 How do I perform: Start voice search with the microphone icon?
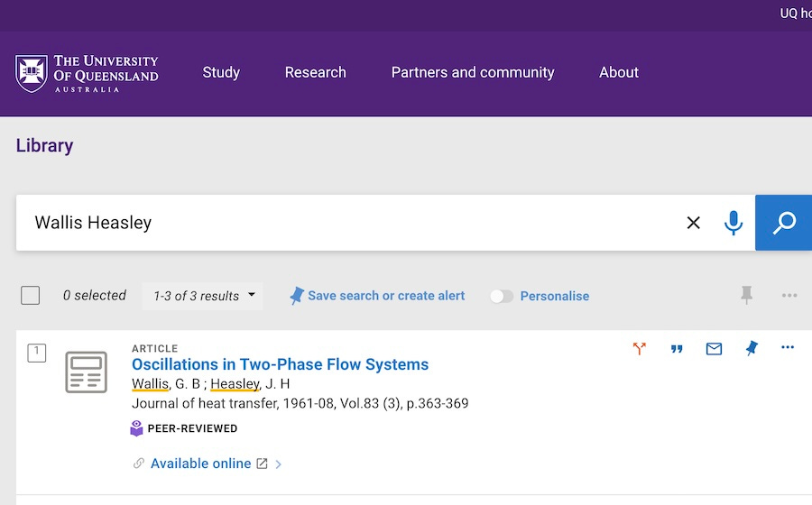(734, 223)
